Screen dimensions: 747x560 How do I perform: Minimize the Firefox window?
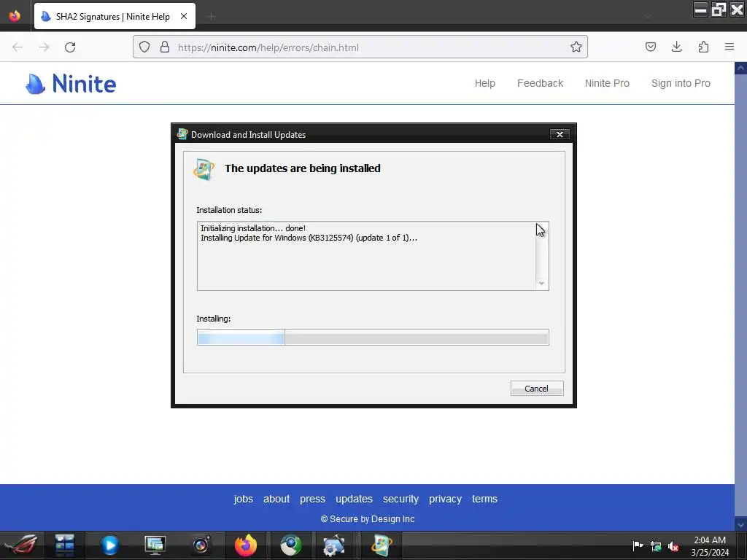click(x=700, y=10)
